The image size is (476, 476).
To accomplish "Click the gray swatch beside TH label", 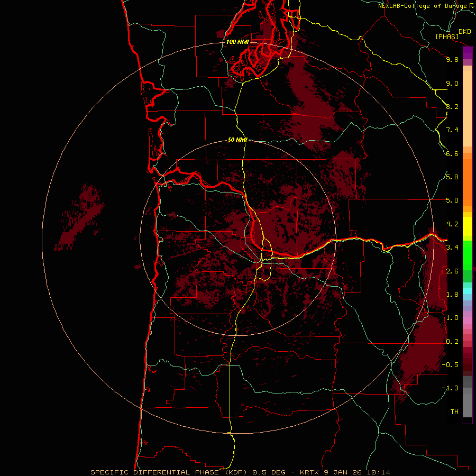I will (467, 406).
